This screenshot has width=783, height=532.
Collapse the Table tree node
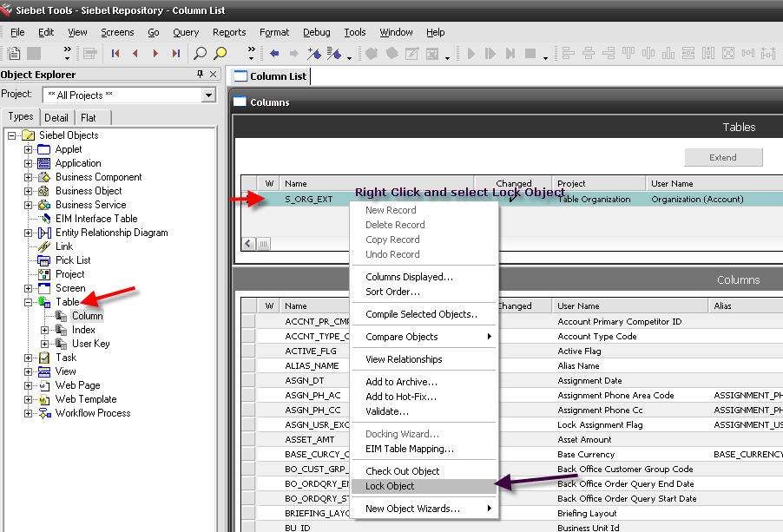(27, 301)
